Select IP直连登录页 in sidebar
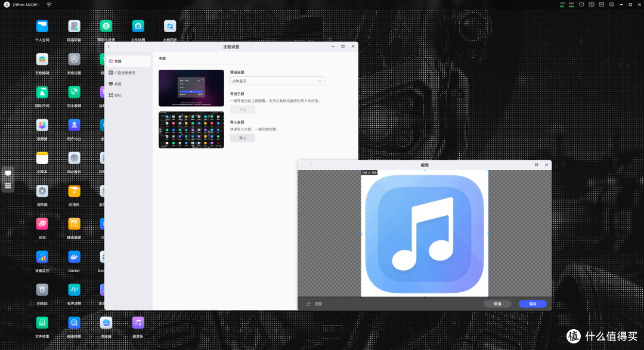The height and width of the screenshot is (350, 644). tap(128, 73)
